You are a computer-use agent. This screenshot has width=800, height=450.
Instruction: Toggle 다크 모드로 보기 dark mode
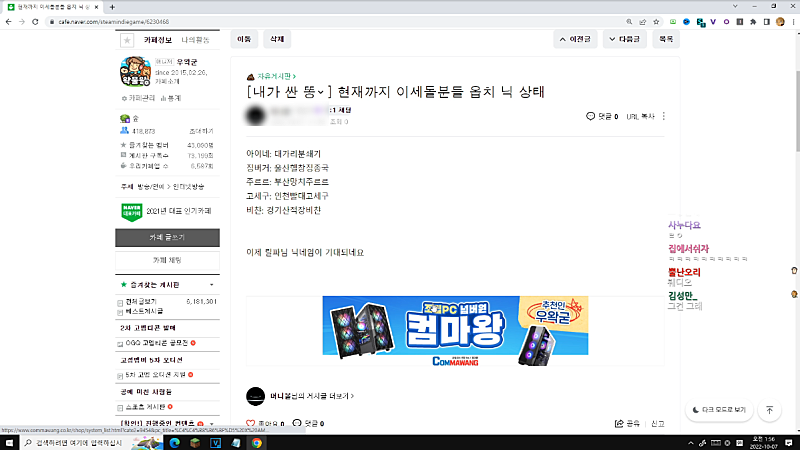[718, 409]
